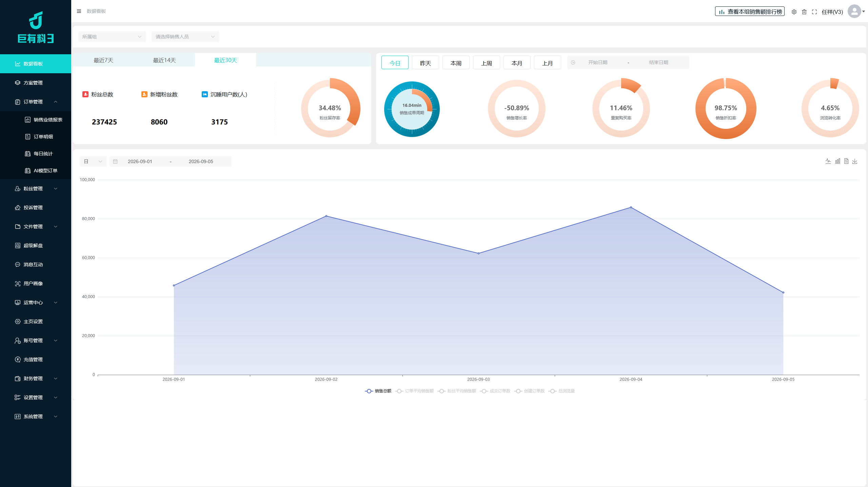Toggle 订单平均销售额 legend series
868x487 pixels.
[x=414, y=391]
